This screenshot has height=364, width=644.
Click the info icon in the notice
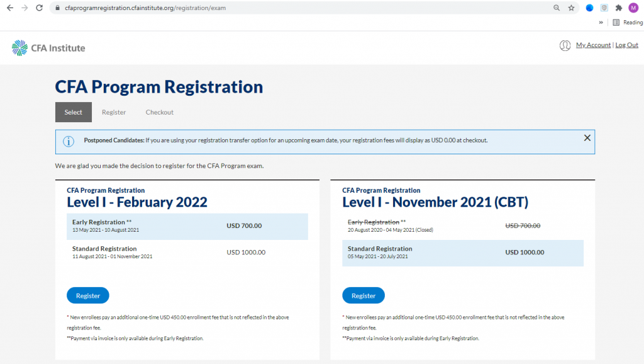(x=69, y=142)
